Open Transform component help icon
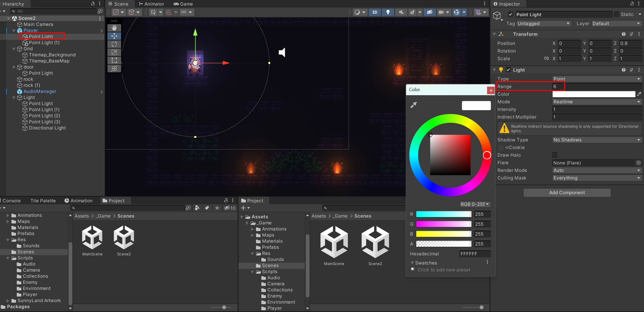Viewport: 644px width, 312px height. (623, 34)
